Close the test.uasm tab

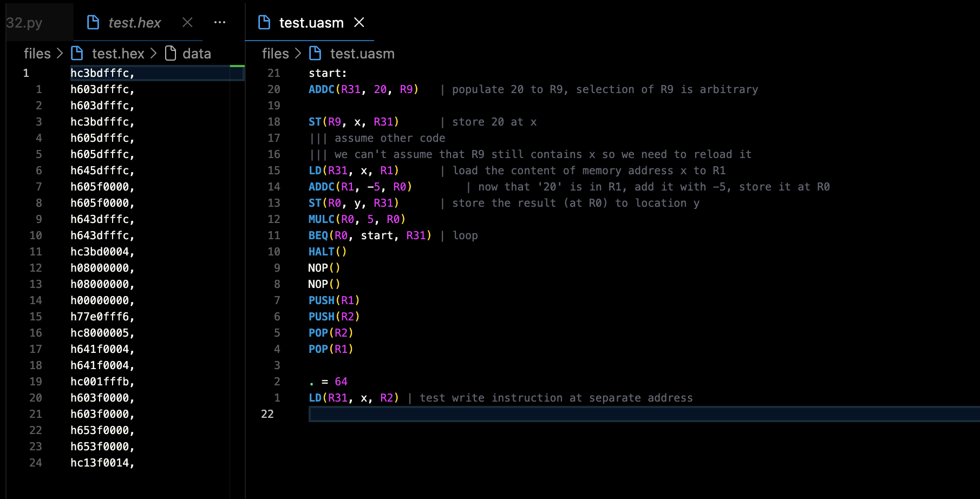[x=359, y=22]
